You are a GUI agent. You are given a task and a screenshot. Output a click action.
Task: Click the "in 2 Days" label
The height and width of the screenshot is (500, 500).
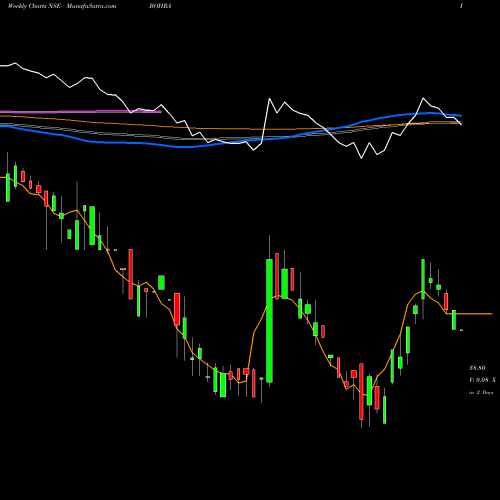click(x=481, y=393)
